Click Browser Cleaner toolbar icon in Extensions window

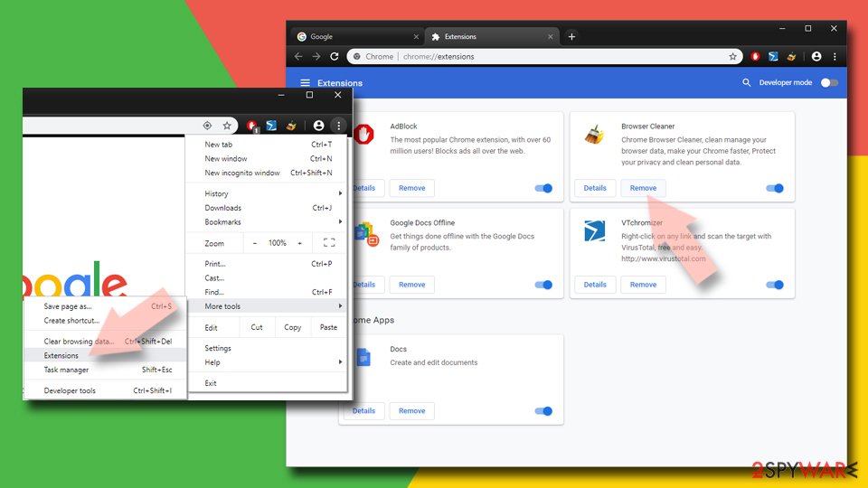792,56
